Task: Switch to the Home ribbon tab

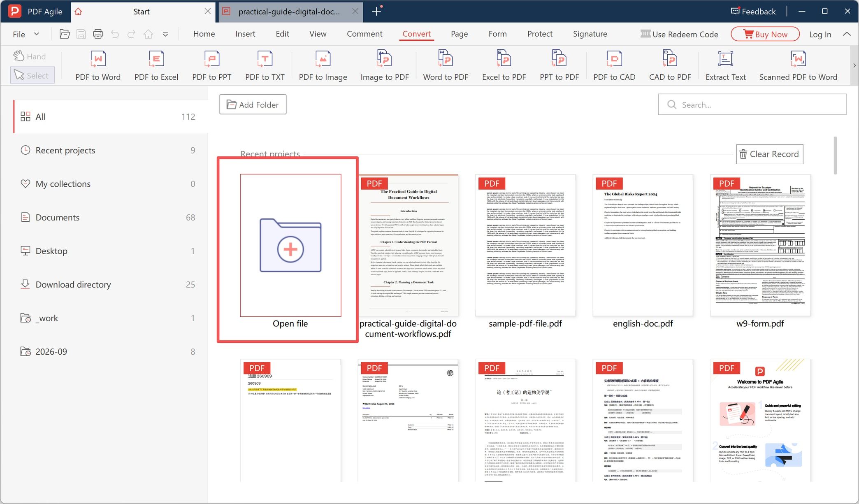Action: coord(204,34)
